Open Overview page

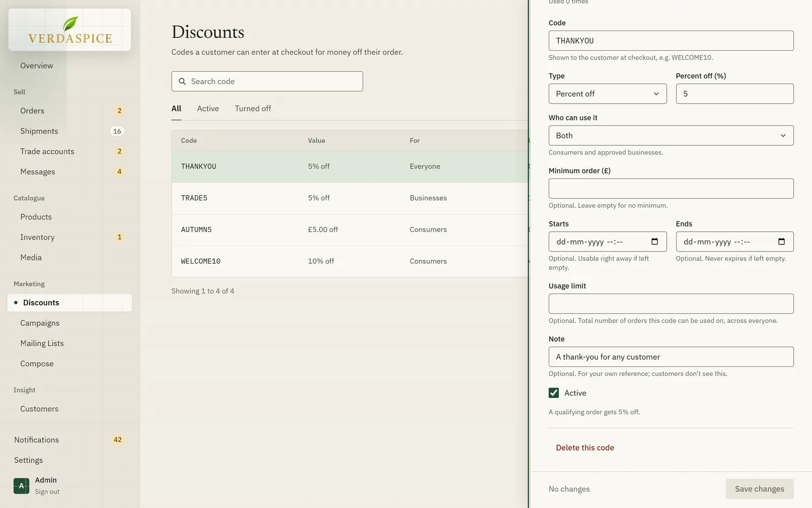click(70, 66)
